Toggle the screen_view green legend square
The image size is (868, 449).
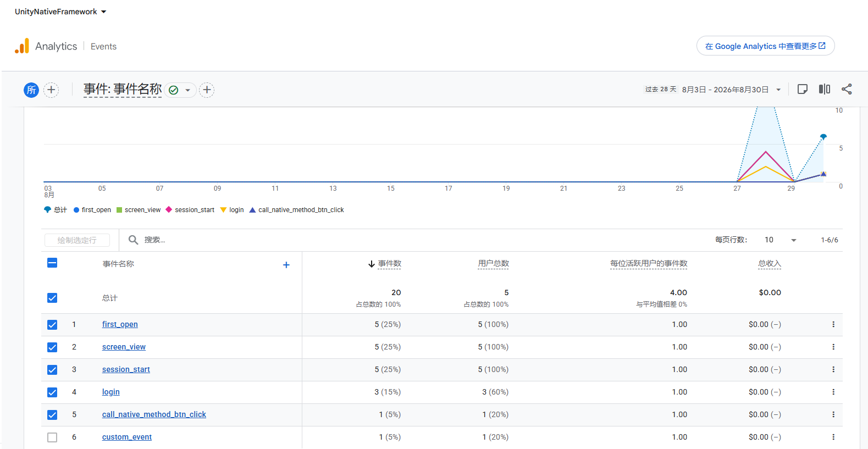click(119, 210)
